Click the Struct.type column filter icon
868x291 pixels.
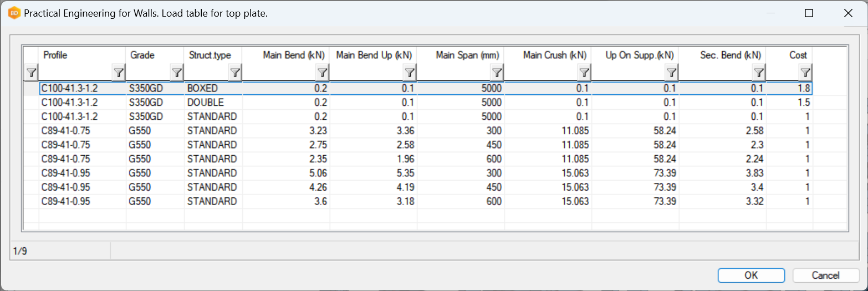tap(235, 72)
